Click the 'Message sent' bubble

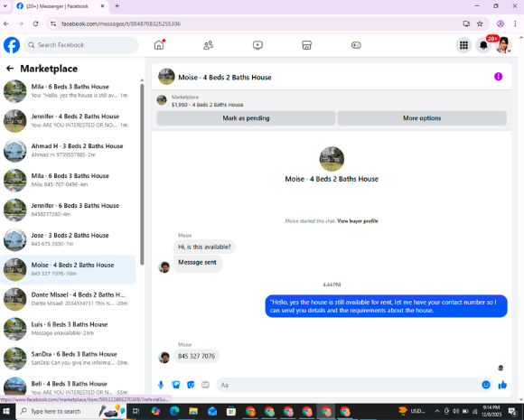coord(197,263)
